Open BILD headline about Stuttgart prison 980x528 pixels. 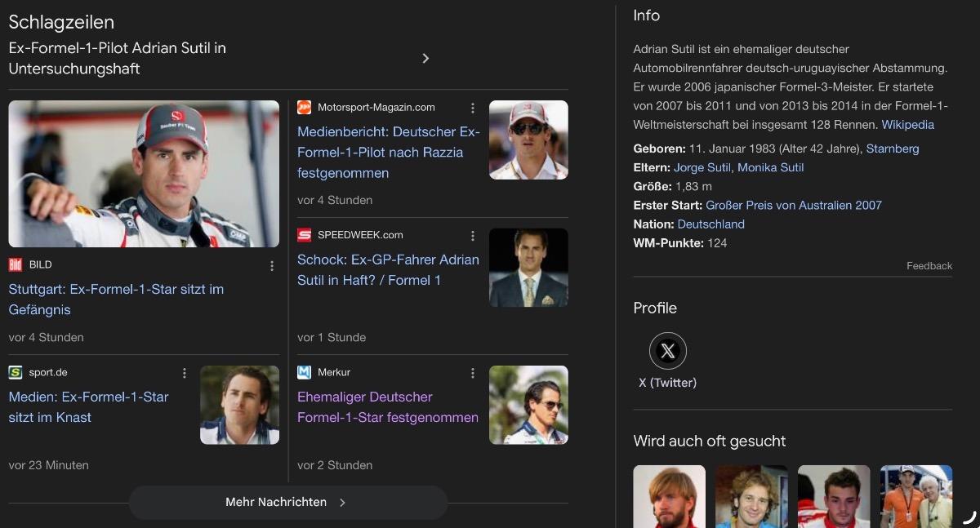(x=116, y=299)
